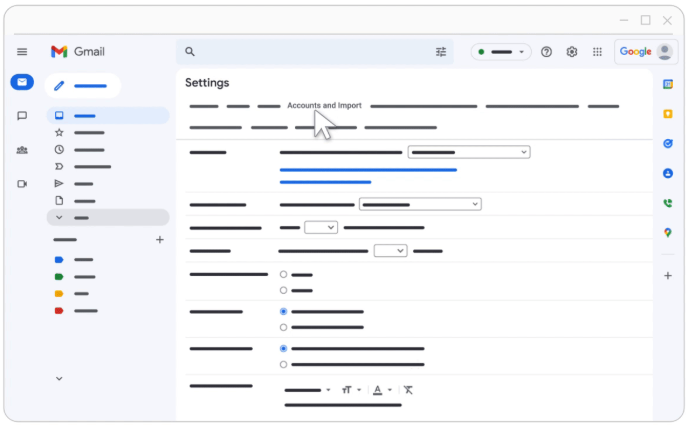692x427 pixels.
Task: Show search options filter icon
Action: click(x=441, y=52)
